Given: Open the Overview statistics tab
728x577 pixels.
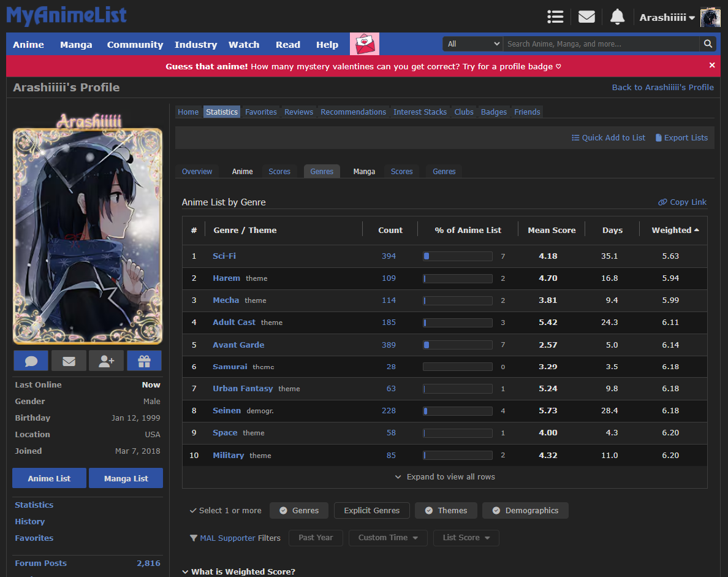Looking at the screenshot, I should click(x=197, y=172).
